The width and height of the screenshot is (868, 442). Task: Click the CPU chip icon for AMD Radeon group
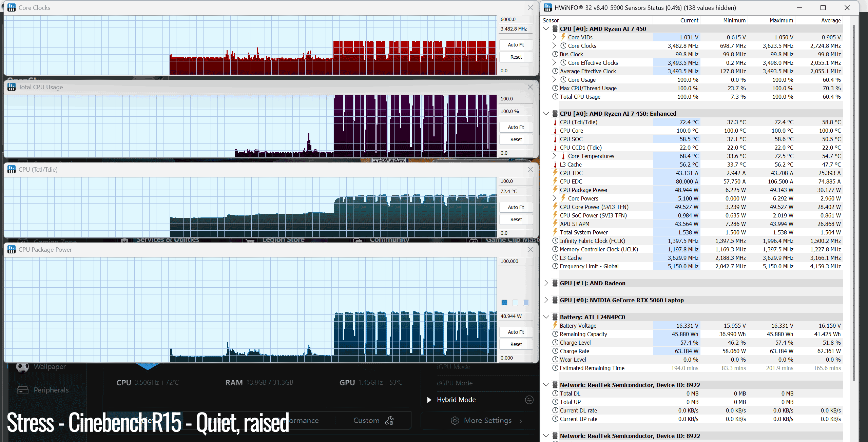pyautogui.click(x=555, y=283)
